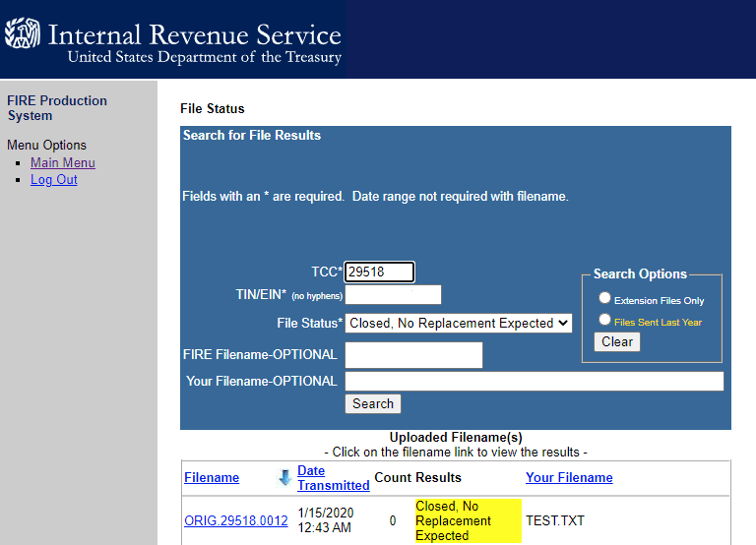
Task: Click the Your Filename column header link
Action: pos(569,478)
